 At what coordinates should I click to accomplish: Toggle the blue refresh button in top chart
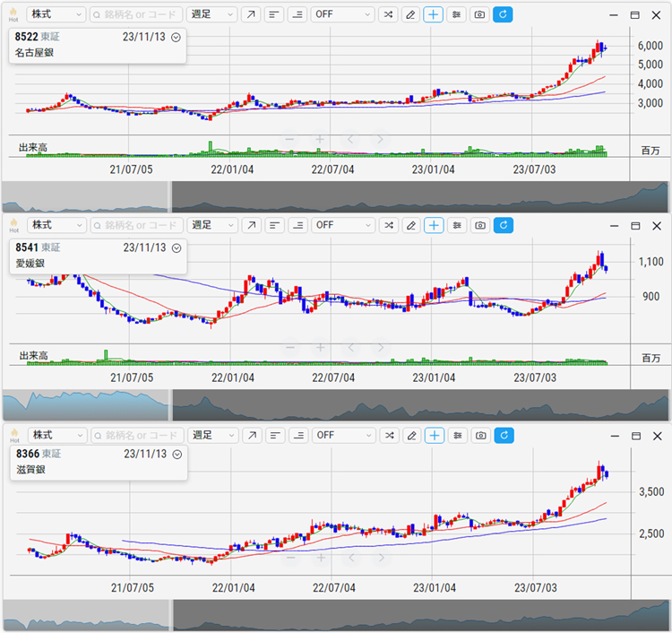click(504, 15)
